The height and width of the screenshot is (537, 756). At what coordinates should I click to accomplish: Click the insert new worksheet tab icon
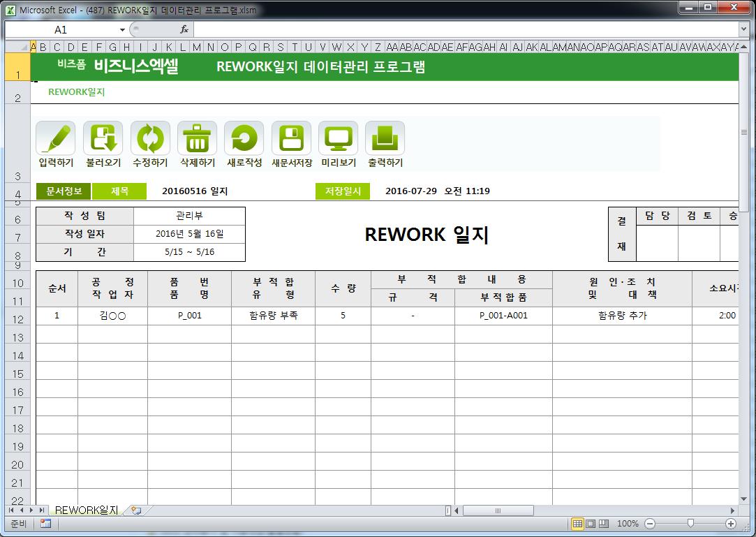coord(136,510)
